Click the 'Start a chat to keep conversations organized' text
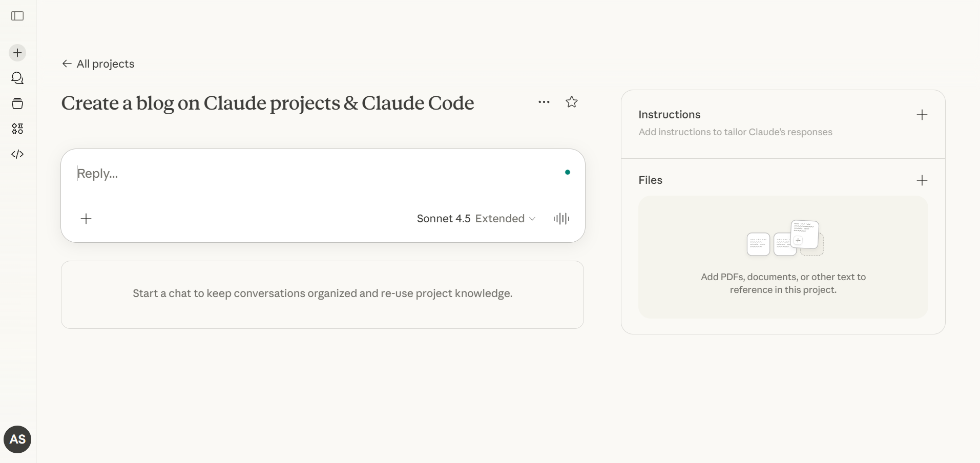 pos(323,293)
